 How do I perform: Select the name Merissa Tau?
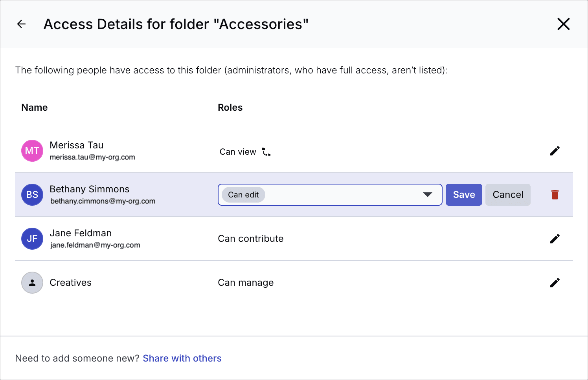(x=77, y=145)
